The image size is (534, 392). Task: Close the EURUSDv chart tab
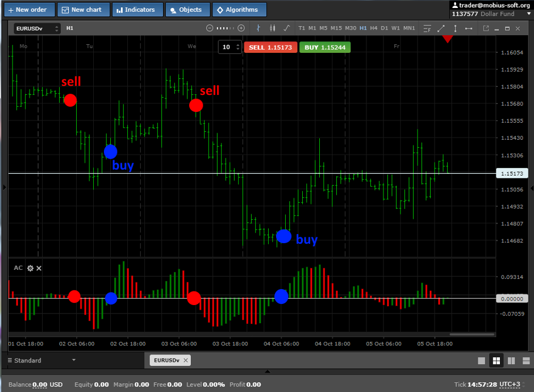(x=186, y=360)
